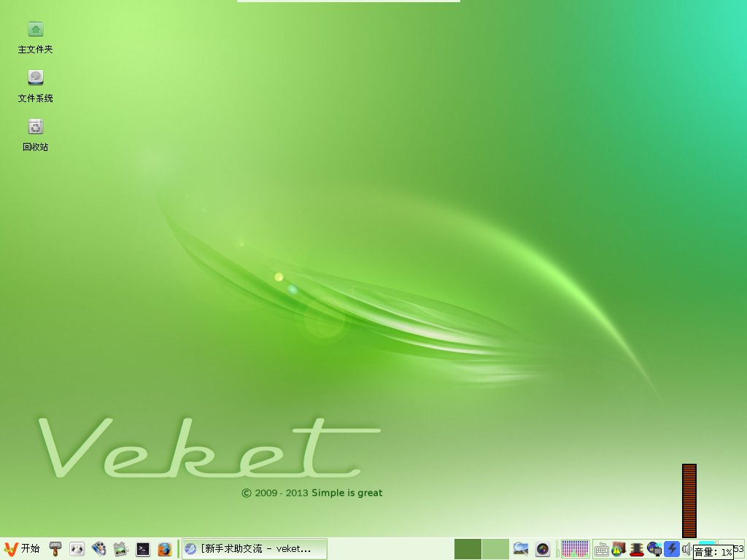Switch to the first dark green desktop pager
The image size is (747, 560).
point(468,549)
